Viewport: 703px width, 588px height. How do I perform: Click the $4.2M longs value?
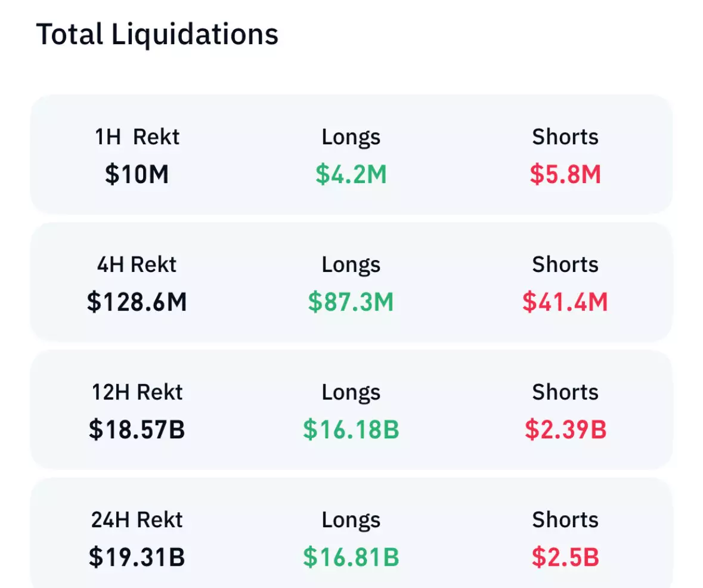click(x=351, y=175)
